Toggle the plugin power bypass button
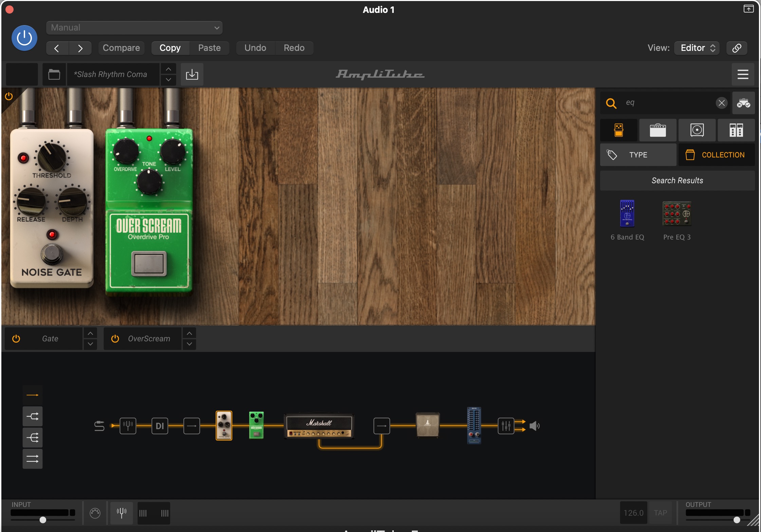 24,38
